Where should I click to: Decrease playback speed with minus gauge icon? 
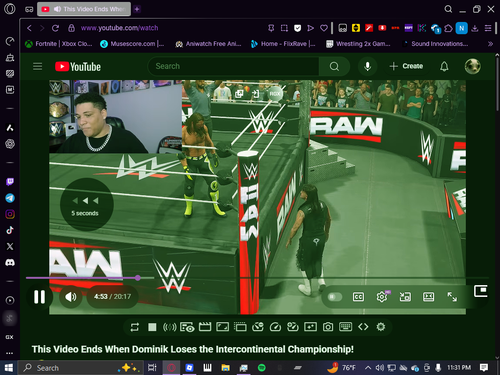coord(258,327)
